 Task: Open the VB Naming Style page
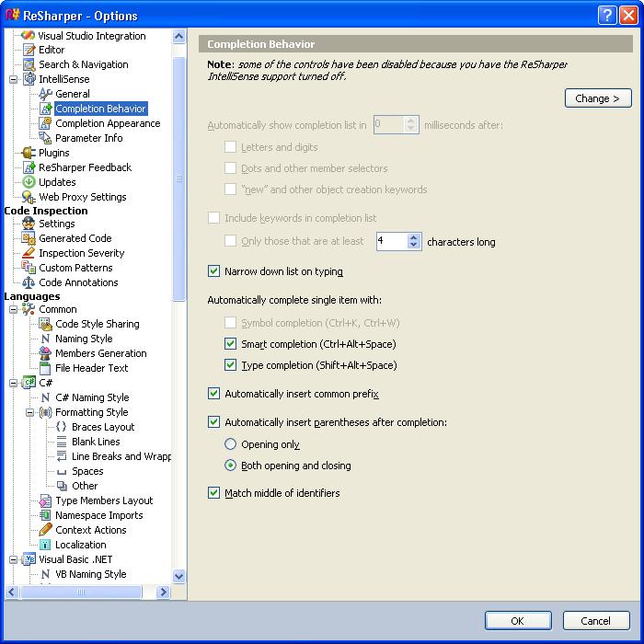pyautogui.click(x=91, y=574)
